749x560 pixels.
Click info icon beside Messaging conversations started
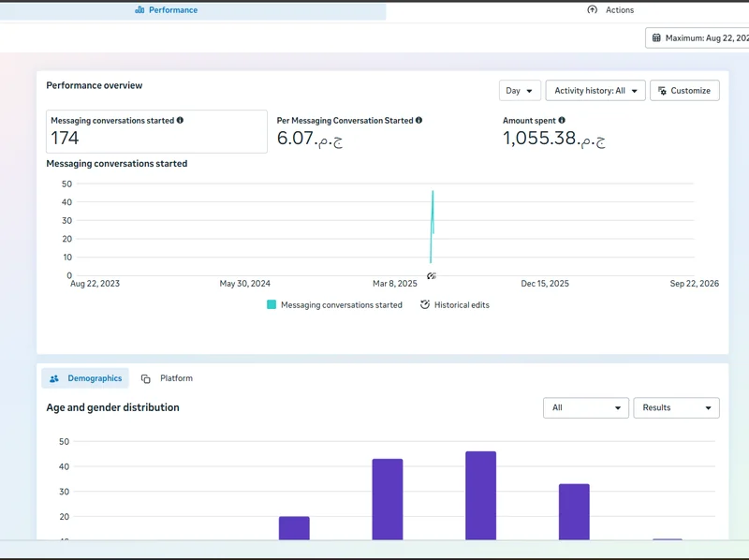click(x=180, y=121)
